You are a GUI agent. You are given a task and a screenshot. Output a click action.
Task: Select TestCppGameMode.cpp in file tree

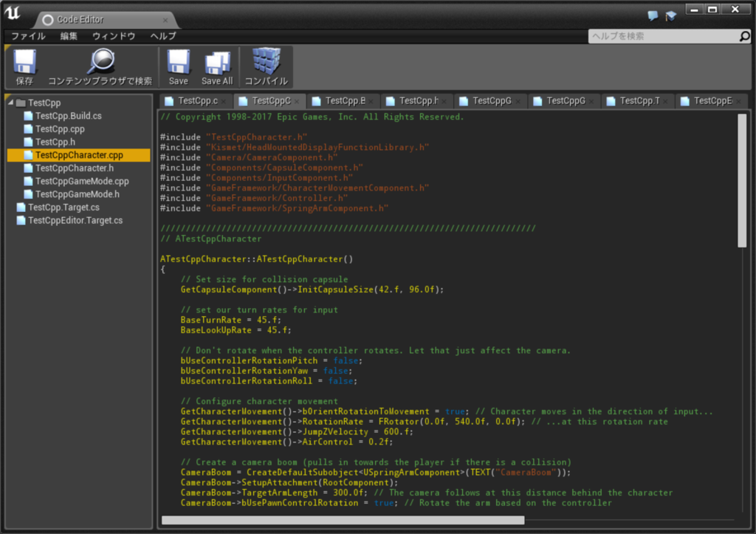(x=78, y=181)
